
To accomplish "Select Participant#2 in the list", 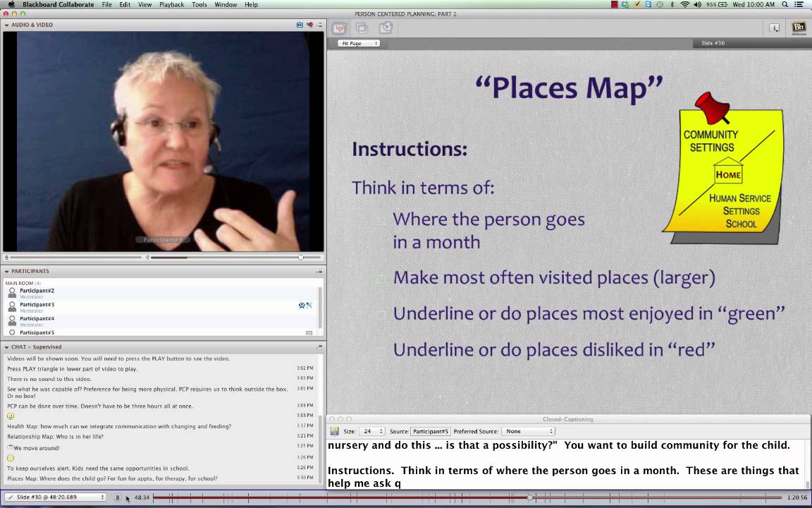I will [x=161, y=294].
